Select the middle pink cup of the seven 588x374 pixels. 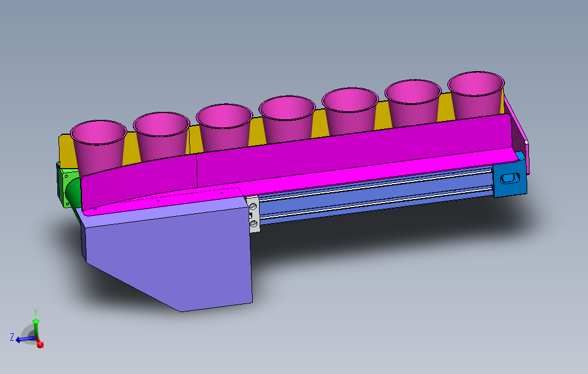[287, 119]
